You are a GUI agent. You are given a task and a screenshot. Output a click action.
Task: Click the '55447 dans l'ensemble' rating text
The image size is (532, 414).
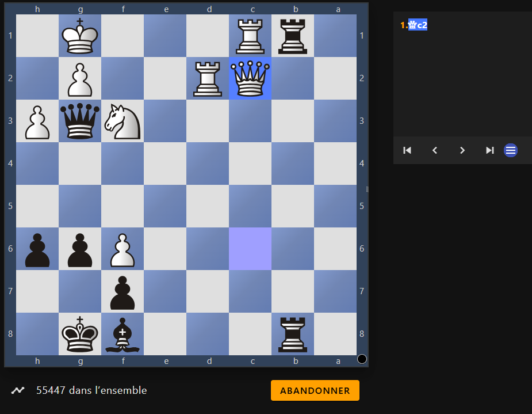[x=91, y=390]
